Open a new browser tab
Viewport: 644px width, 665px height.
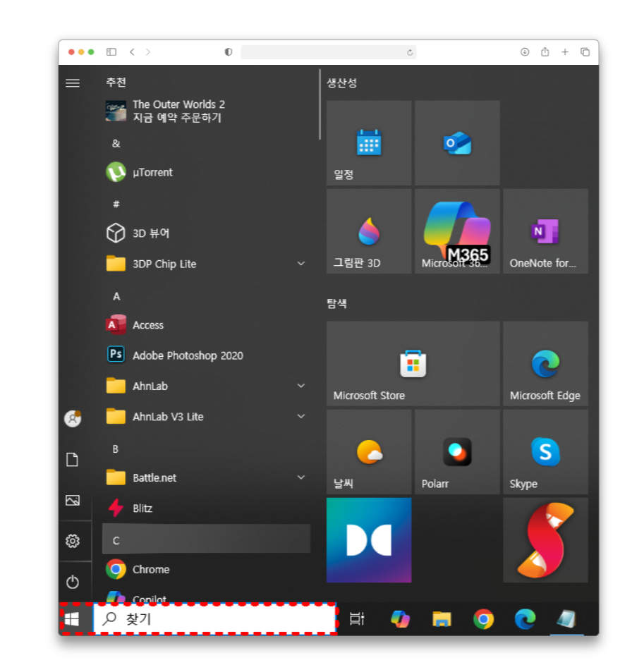coord(565,51)
